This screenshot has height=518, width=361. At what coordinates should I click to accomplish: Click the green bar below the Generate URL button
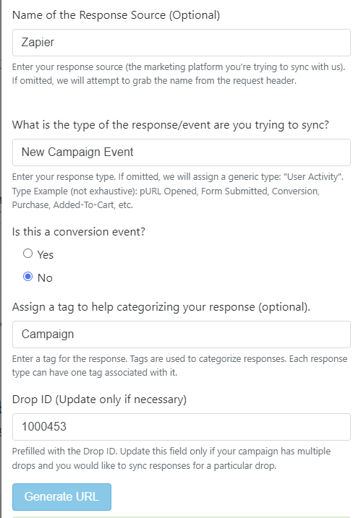[x=181, y=517]
